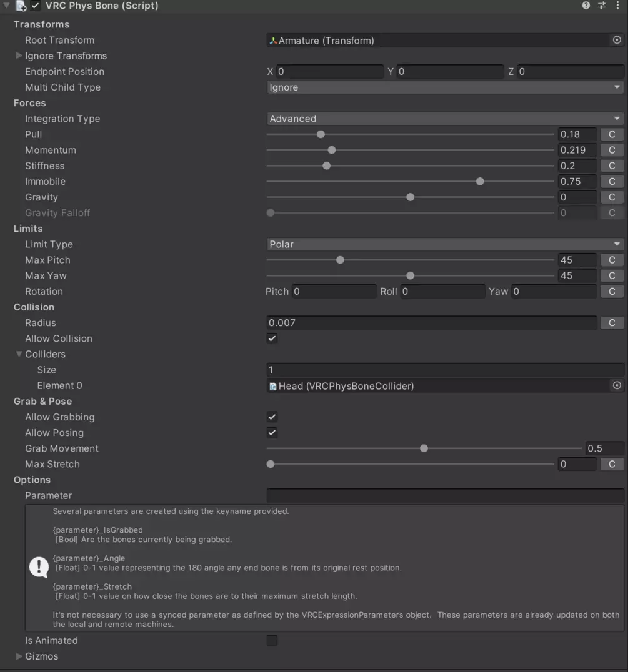
Task: Click the Grab Movement slider handle
Action: pos(424,448)
